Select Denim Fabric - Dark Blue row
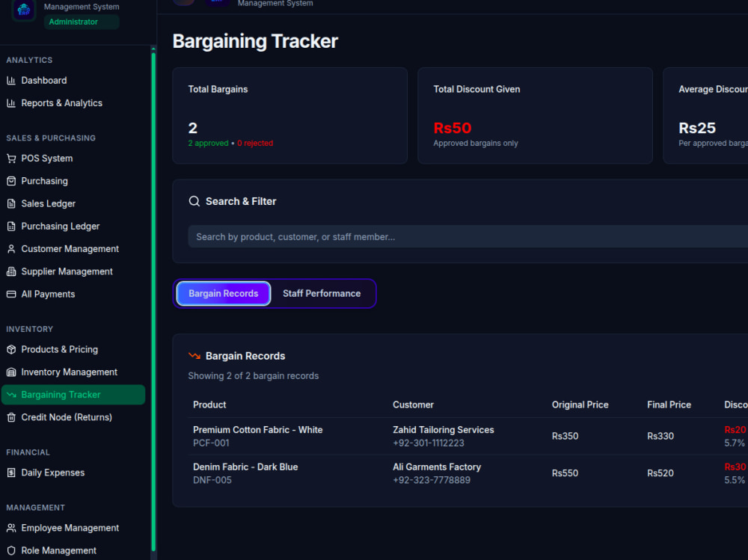 pyautogui.click(x=468, y=473)
